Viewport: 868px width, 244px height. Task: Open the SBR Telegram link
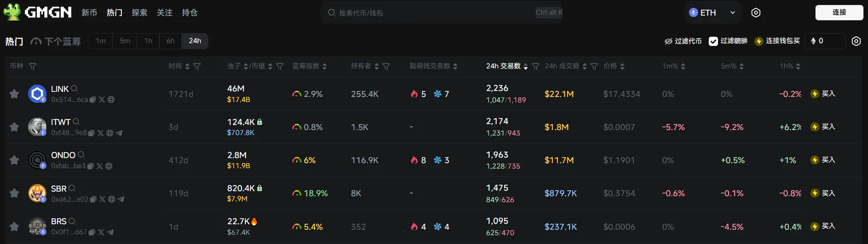point(121,199)
